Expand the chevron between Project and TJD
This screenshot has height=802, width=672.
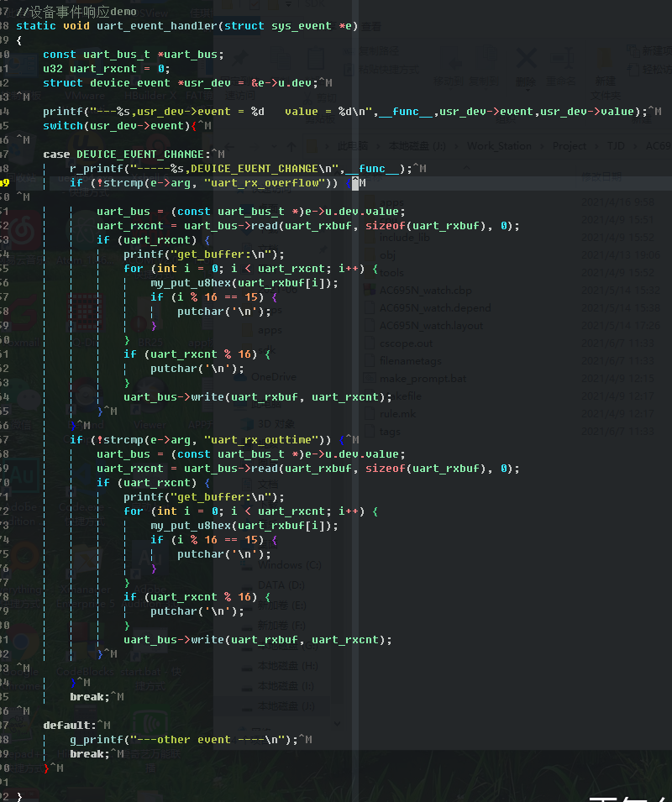pyautogui.click(x=597, y=146)
